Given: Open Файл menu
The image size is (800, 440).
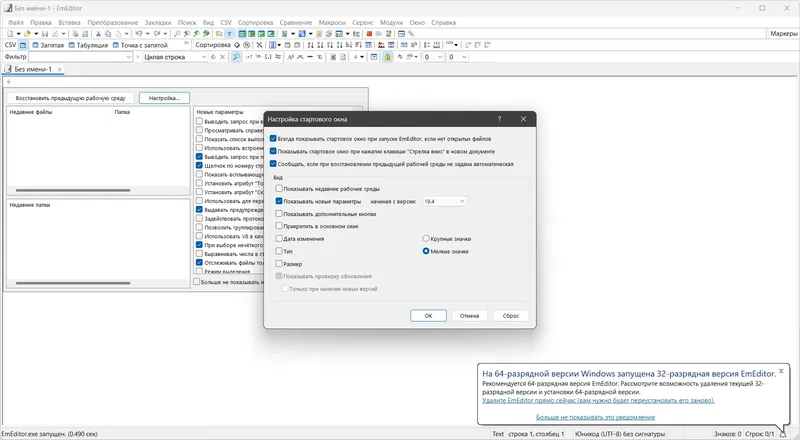Looking at the screenshot, I should [x=16, y=22].
